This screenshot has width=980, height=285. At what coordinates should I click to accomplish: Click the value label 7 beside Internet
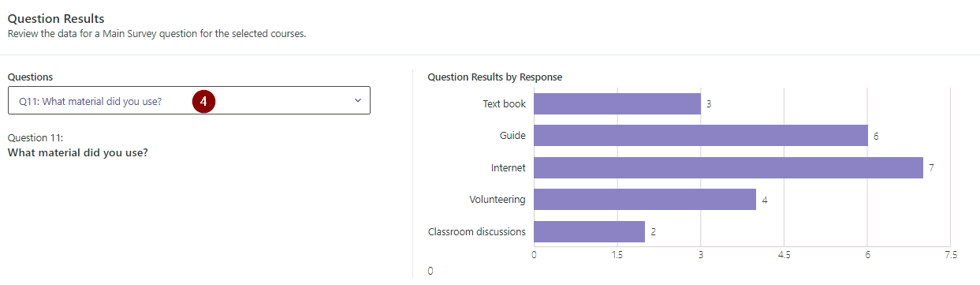click(932, 168)
